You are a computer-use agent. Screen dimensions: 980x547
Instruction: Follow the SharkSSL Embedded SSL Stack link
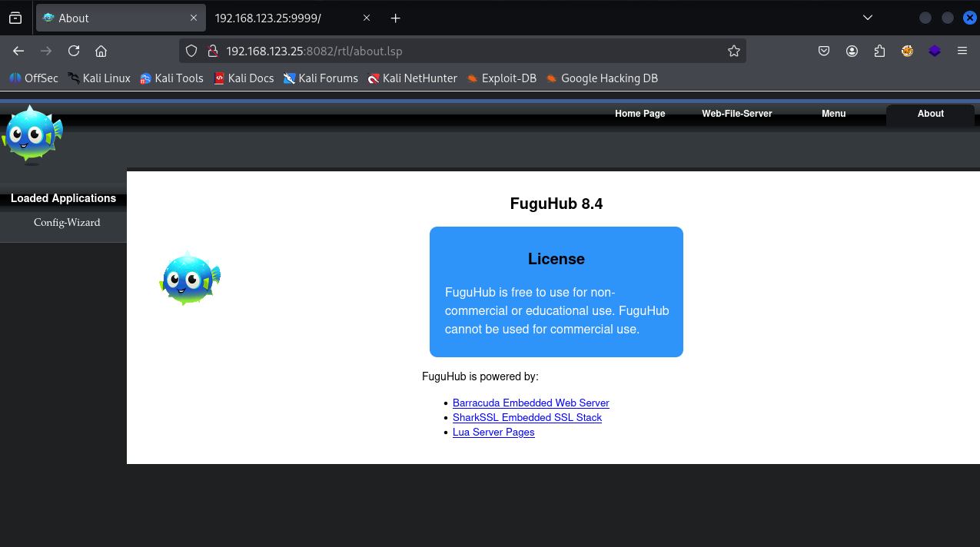click(527, 417)
